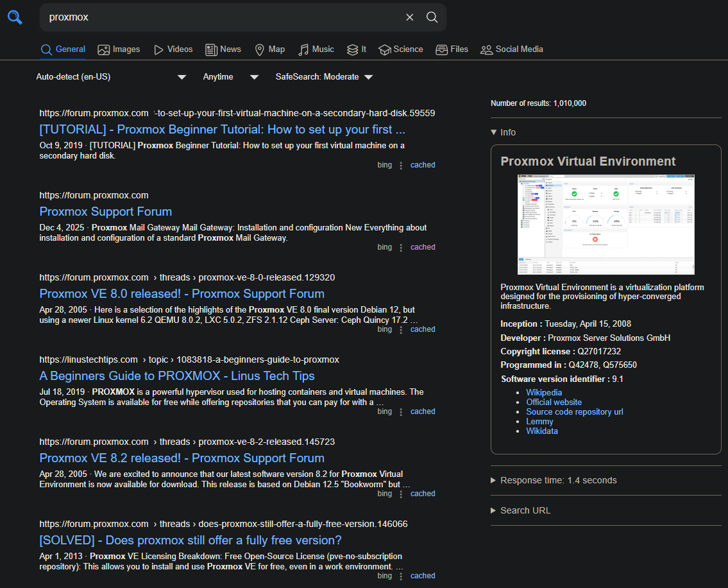Open A Beginners Guide to PROXMOX result

click(177, 376)
